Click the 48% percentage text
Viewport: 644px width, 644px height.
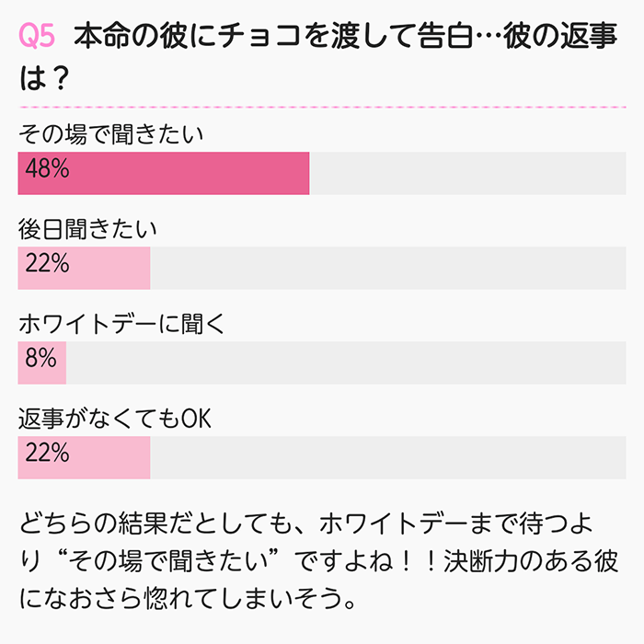coord(47,168)
